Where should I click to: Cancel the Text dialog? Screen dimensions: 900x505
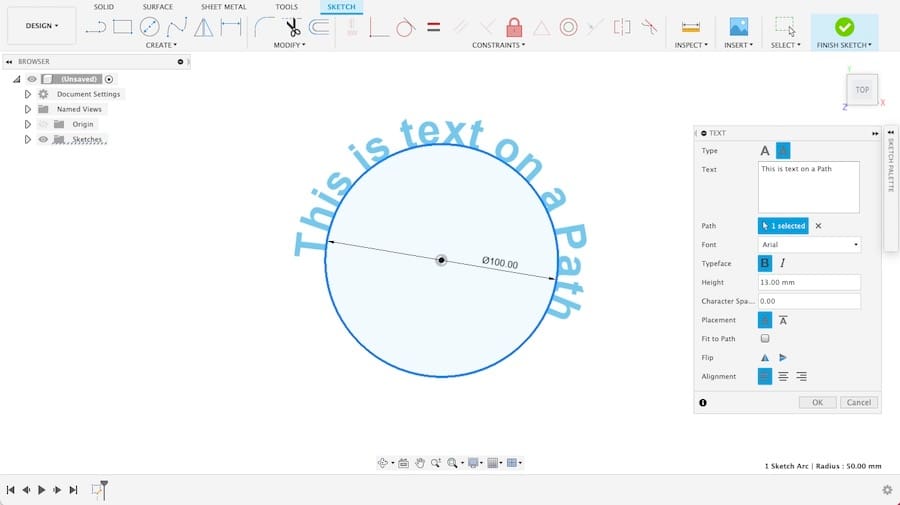click(859, 402)
